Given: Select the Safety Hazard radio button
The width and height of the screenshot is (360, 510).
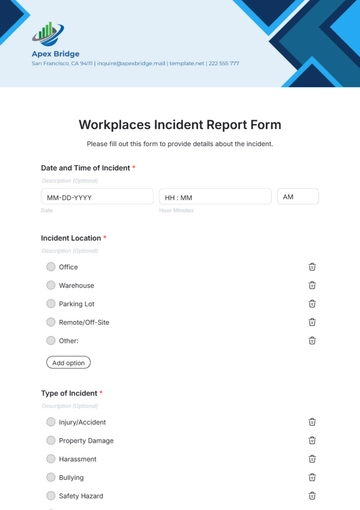Looking at the screenshot, I should tap(51, 496).
